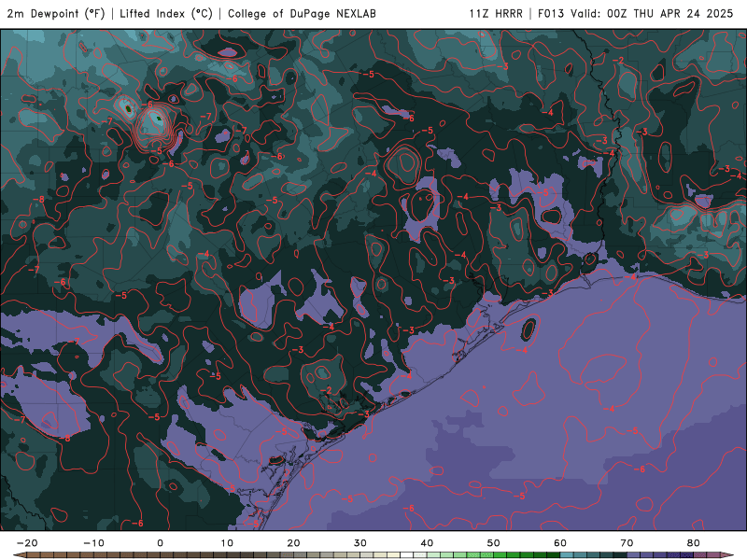Click the 40 colorbar tick label
Viewport: 747px width, 560px height.
click(427, 542)
